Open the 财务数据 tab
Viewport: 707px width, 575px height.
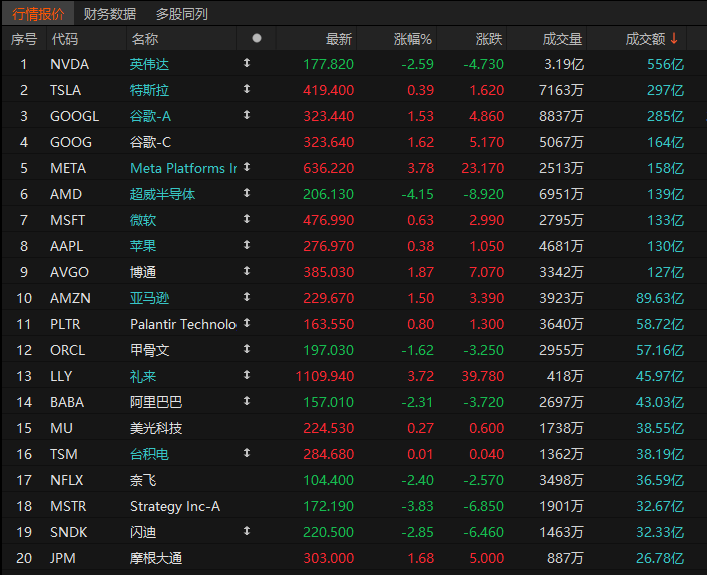click(x=110, y=14)
